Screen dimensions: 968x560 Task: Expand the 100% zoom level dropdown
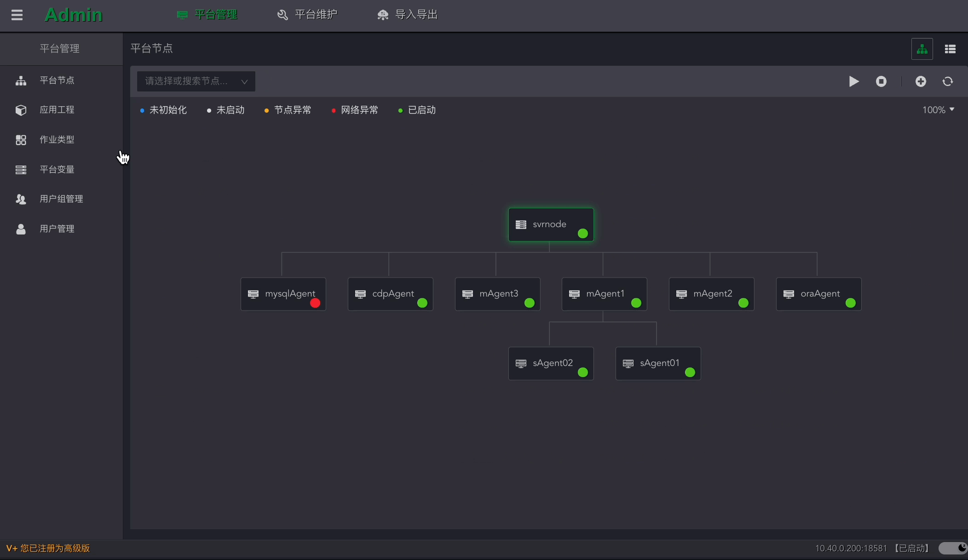[938, 110]
